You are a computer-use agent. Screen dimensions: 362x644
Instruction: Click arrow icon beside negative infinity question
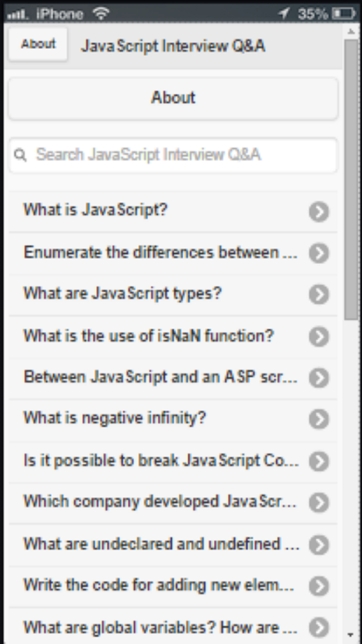pos(319,419)
